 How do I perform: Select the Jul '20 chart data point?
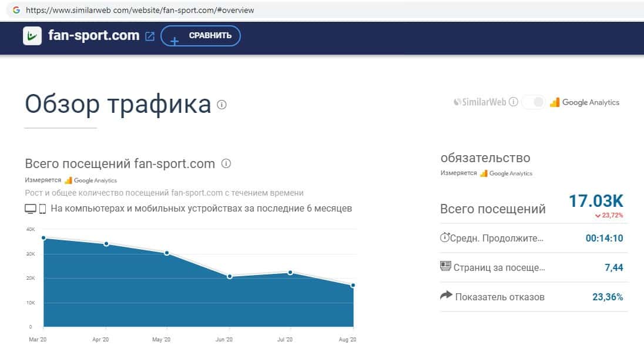290,273
